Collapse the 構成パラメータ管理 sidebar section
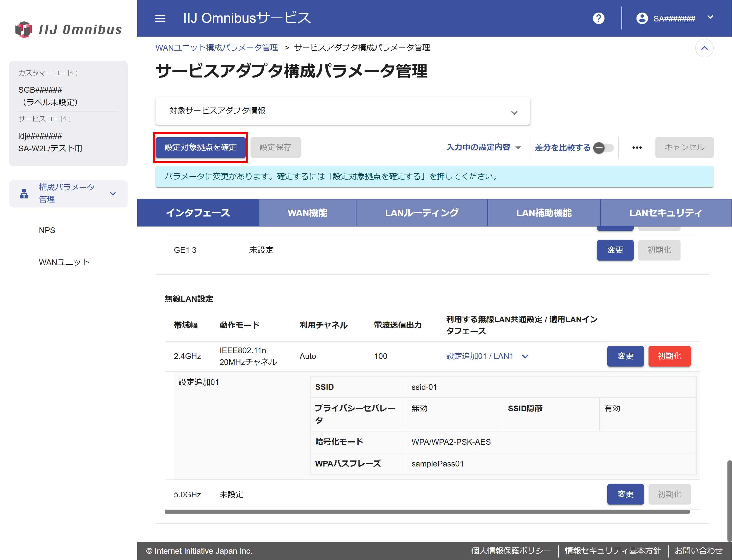This screenshot has width=732, height=560. (113, 194)
